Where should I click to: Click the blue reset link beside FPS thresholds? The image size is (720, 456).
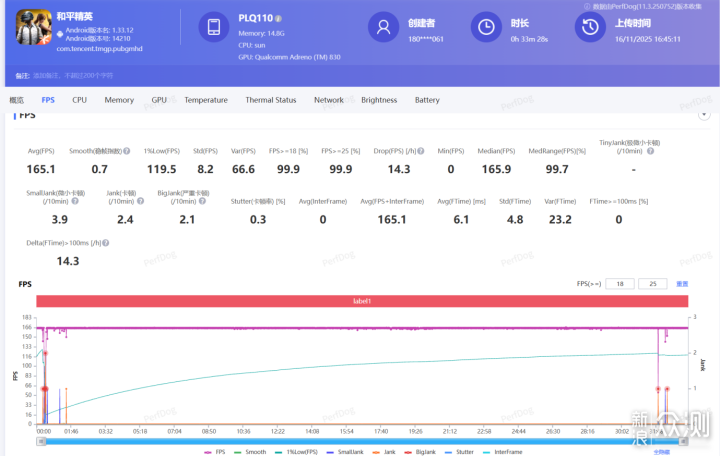tap(682, 284)
